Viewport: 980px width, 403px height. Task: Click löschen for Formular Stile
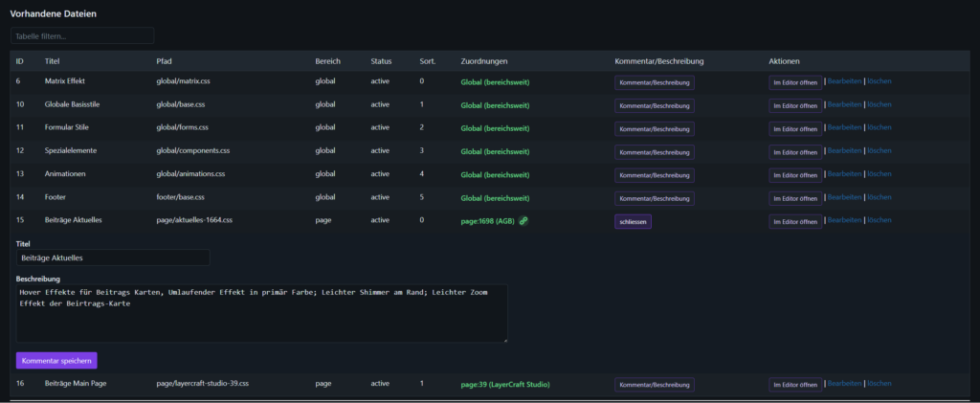880,127
